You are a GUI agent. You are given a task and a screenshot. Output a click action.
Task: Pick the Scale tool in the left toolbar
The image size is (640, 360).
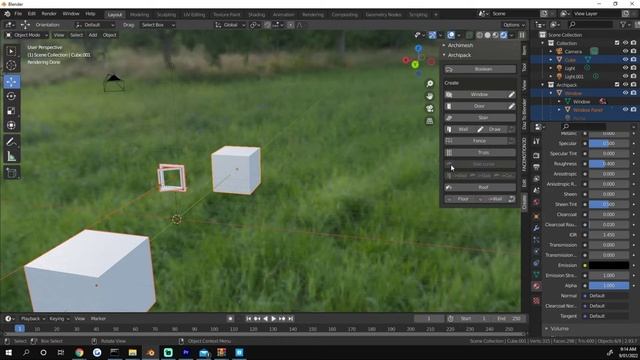coord(11,111)
